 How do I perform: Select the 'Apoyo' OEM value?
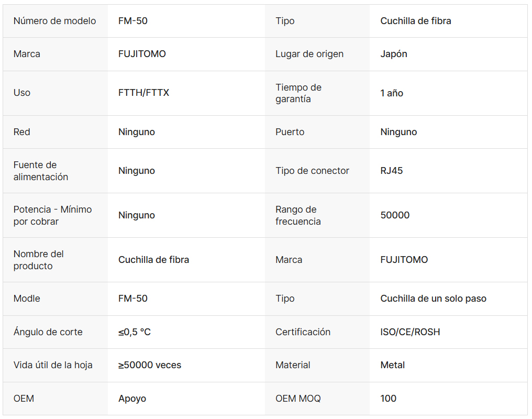pyautogui.click(x=132, y=399)
